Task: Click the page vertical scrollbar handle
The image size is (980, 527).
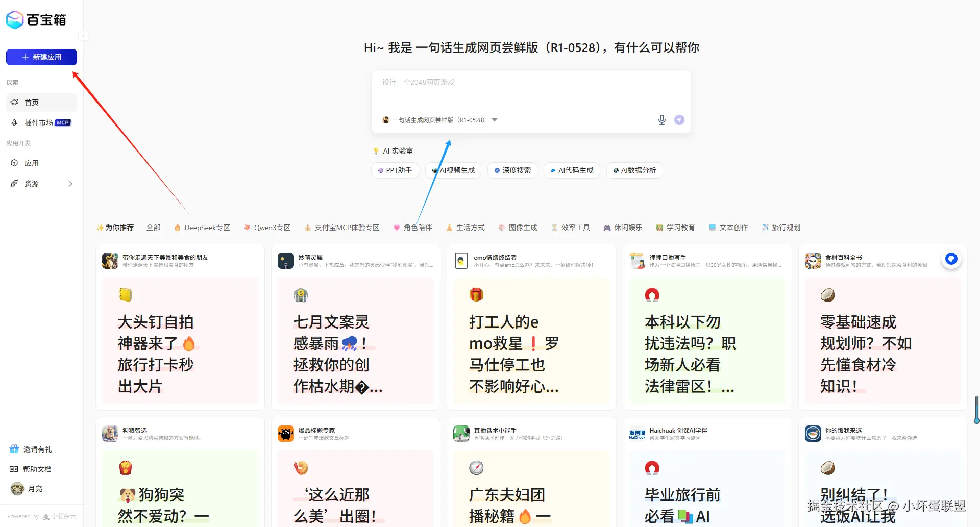Action: 977,410
